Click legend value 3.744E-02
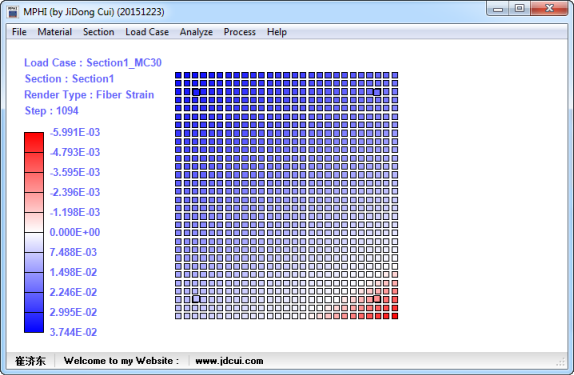Image resolution: width=574 pixels, height=375 pixels. (x=73, y=332)
